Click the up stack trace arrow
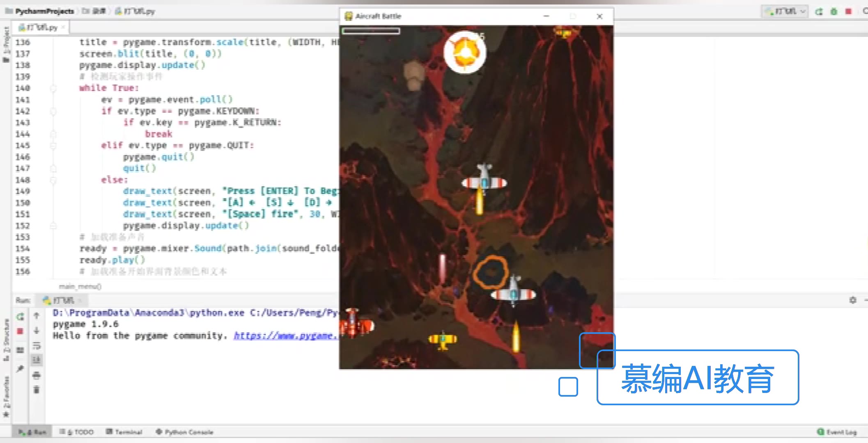This screenshot has width=868, height=443. (37, 315)
